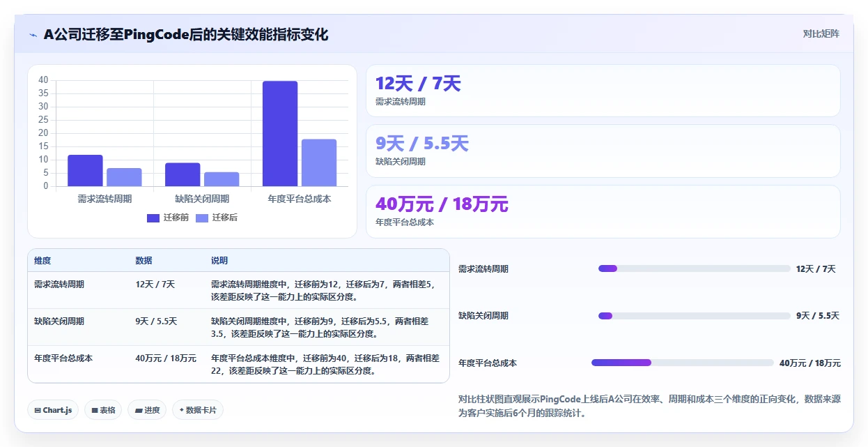Click the 年度平台总成本 progress row label

click(488, 363)
